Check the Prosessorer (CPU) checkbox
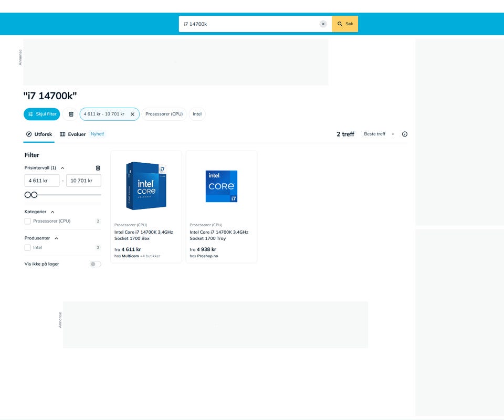The image size is (504, 420). 28,221
